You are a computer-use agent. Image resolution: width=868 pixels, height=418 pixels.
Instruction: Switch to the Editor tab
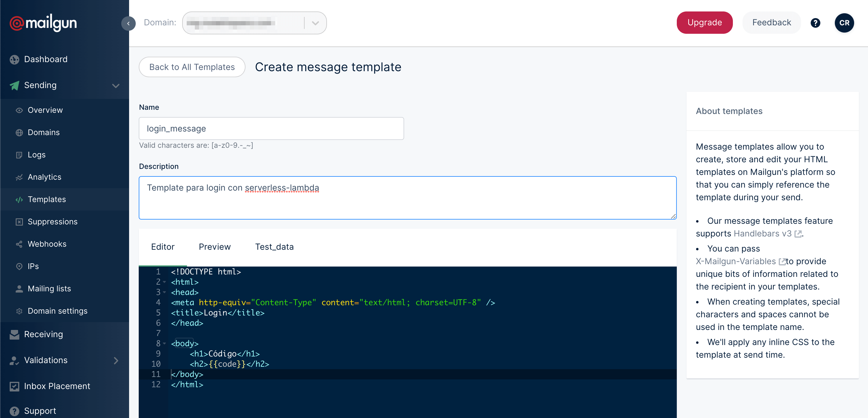click(x=163, y=247)
